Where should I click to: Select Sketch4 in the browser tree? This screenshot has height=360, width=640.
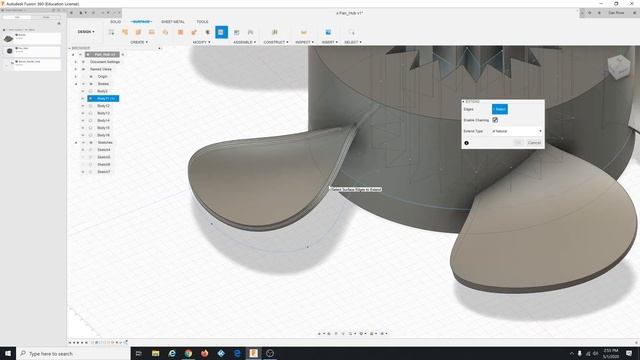pyautogui.click(x=104, y=150)
